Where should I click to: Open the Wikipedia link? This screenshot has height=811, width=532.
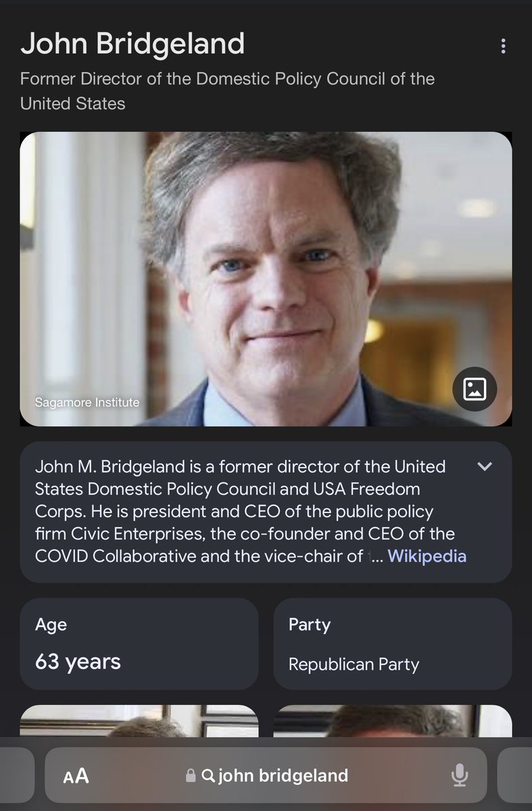427,556
